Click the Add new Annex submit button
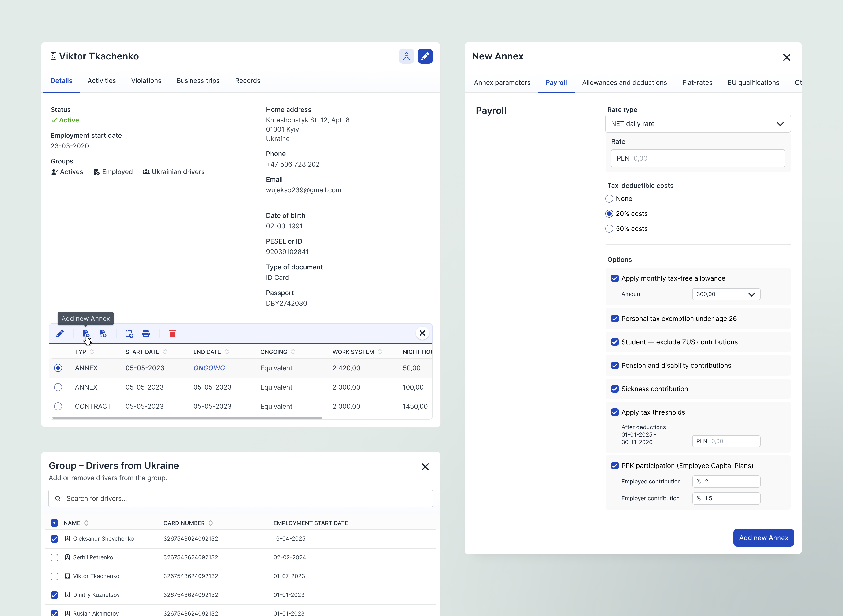 click(764, 538)
